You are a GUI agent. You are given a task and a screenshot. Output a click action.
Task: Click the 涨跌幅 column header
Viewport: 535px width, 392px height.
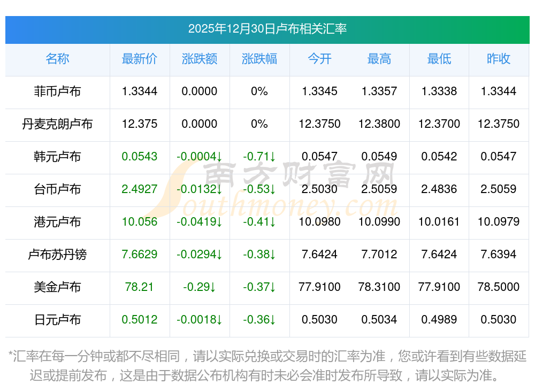click(x=259, y=59)
